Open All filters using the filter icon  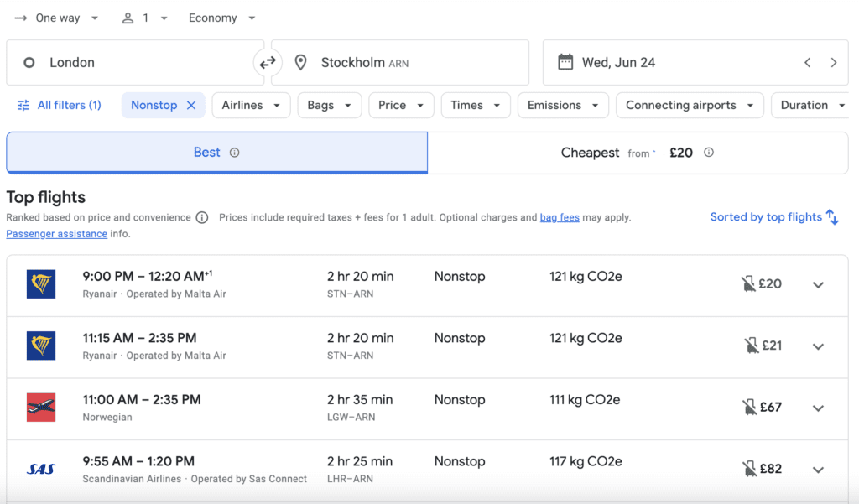pos(23,105)
